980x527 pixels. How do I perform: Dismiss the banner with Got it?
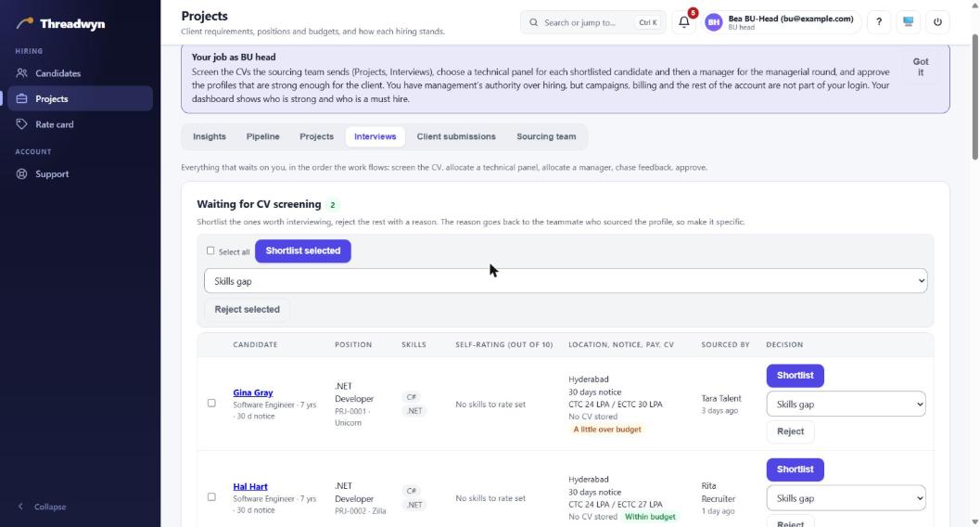(x=921, y=67)
